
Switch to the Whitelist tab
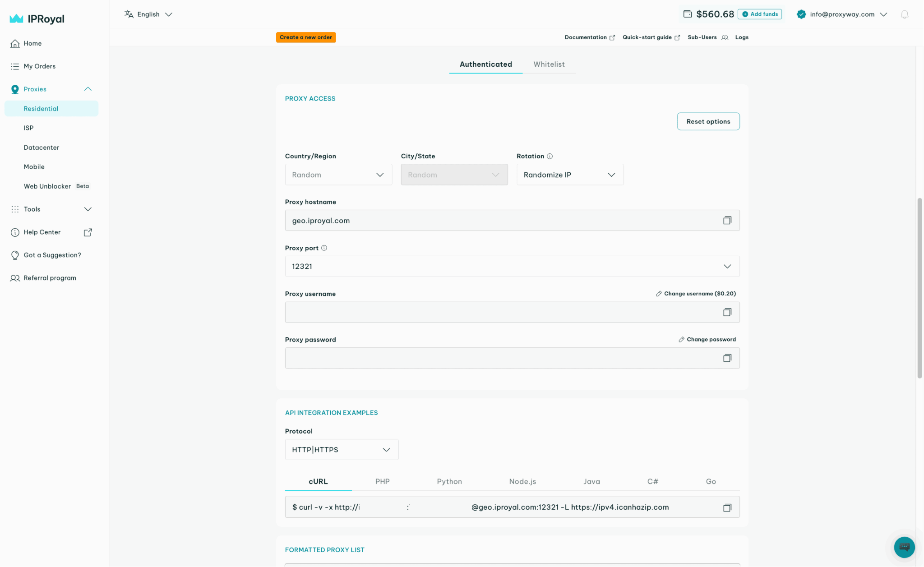(x=549, y=65)
